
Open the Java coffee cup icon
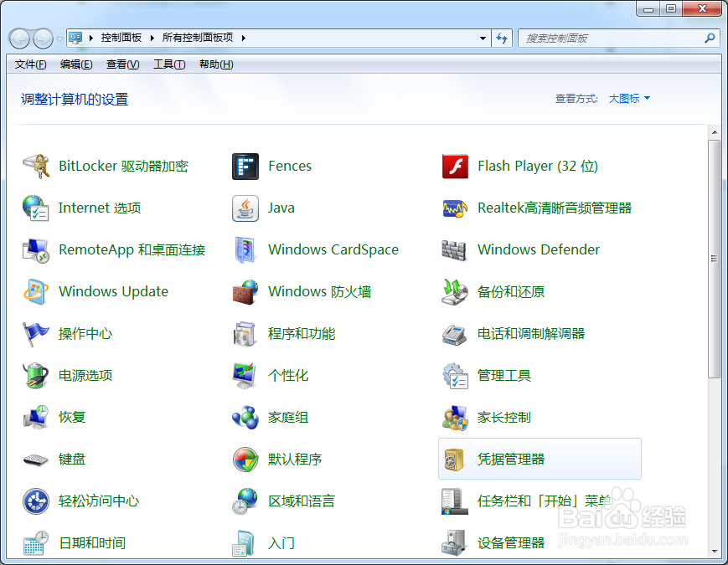[x=245, y=208]
